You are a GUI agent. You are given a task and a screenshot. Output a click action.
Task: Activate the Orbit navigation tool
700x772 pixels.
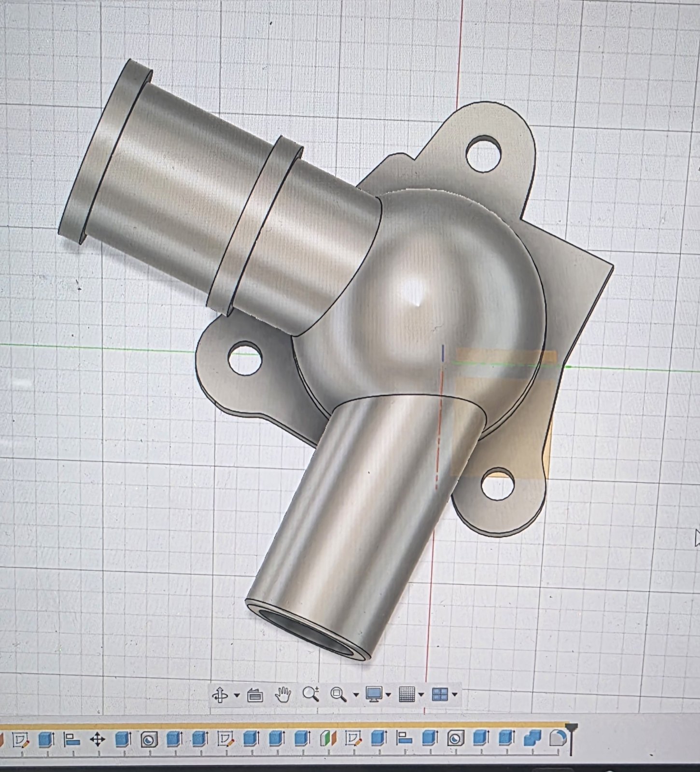pos(220,695)
